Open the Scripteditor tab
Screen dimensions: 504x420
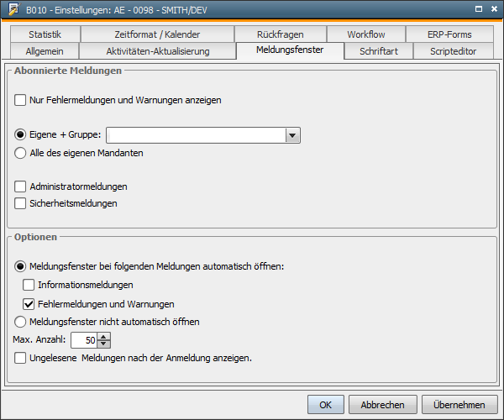[x=454, y=51]
